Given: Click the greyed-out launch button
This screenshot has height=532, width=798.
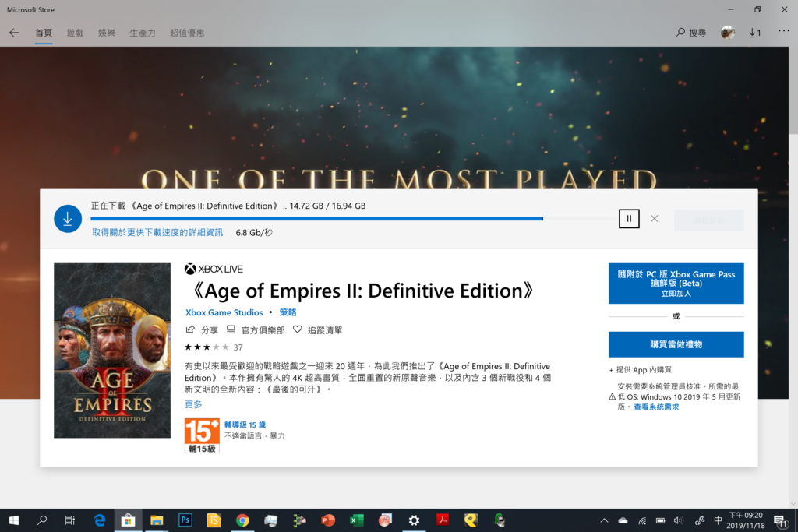Looking at the screenshot, I should 708,220.
